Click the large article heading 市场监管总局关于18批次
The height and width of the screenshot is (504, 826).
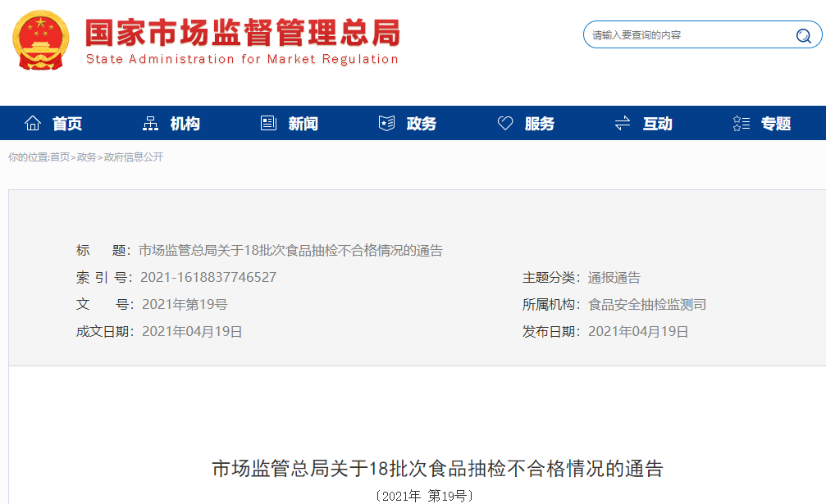437,468
